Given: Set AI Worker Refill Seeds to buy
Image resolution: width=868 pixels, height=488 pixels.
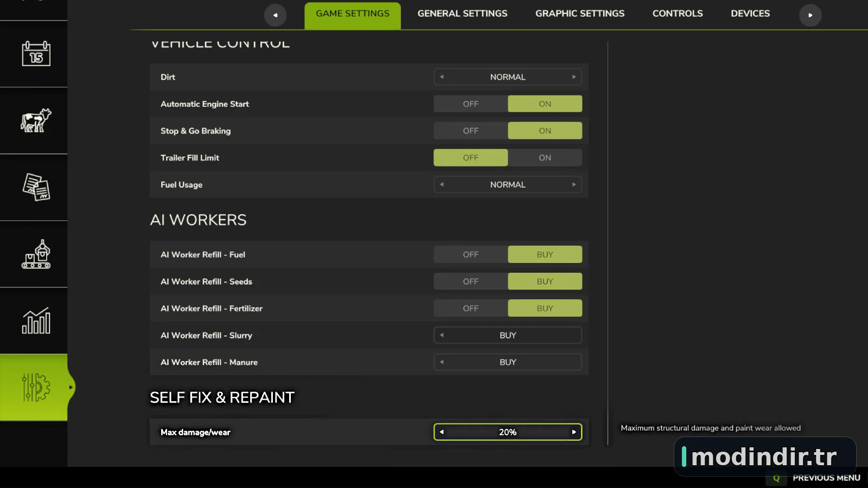Looking at the screenshot, I should [x=545, y=281].
